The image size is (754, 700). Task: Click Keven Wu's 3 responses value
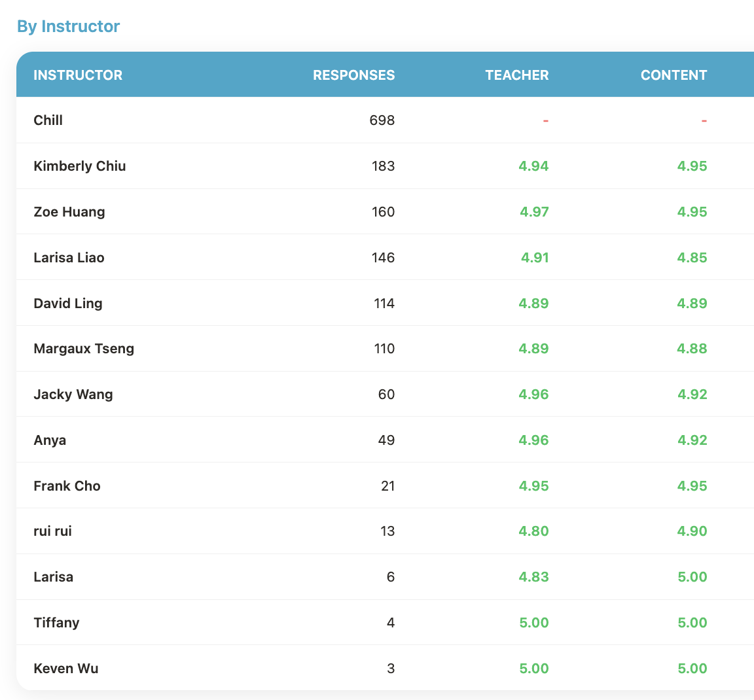pos(391,668)
